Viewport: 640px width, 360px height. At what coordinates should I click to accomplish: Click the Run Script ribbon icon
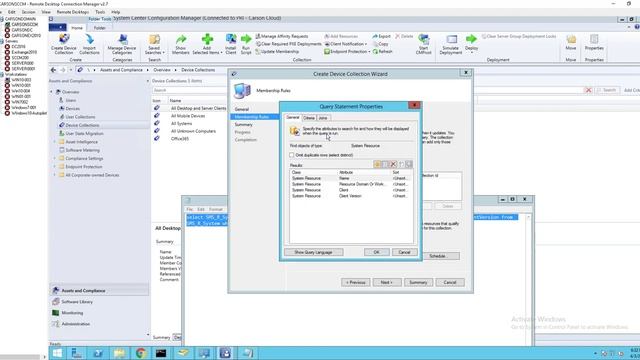tap(246, 44)
